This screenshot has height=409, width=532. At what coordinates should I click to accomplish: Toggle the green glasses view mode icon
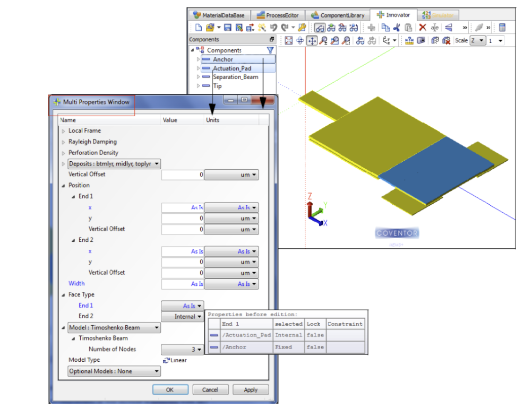click(x=331, y=28)
